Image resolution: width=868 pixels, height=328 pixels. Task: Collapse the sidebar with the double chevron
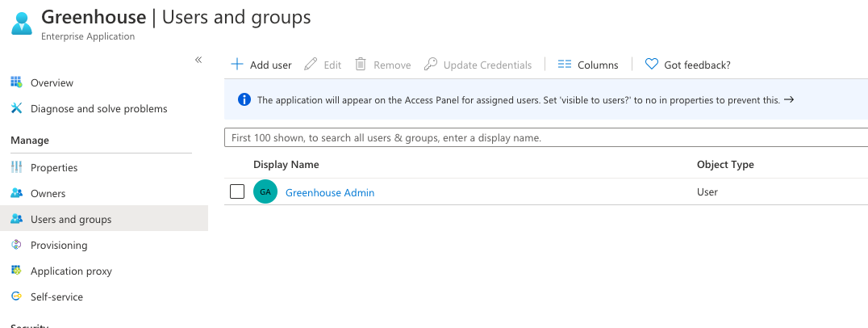coord(198,60)
